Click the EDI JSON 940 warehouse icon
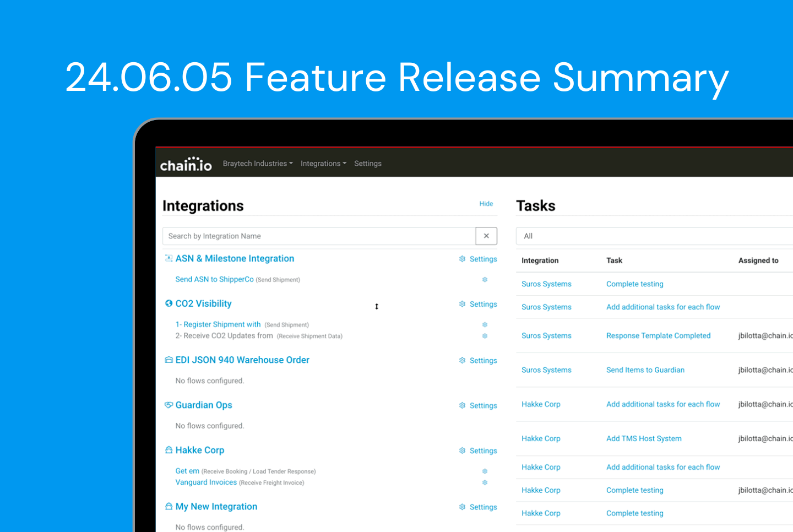Screen dimensions: 793x532 [x=169, y=360]
